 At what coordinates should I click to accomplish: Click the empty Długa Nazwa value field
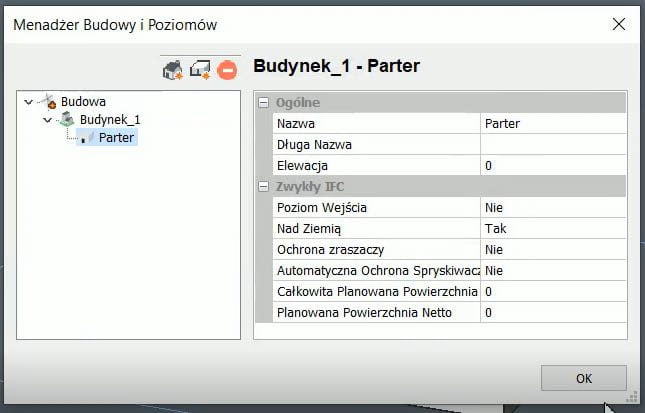click(x=552, y=145)
